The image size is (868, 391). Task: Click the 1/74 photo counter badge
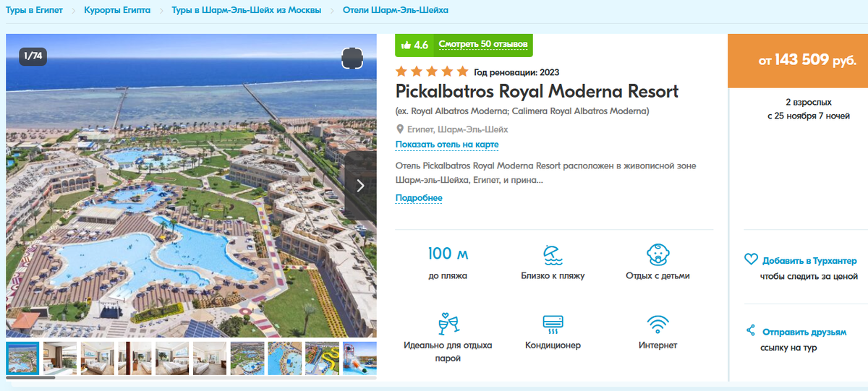pos(33,56)
